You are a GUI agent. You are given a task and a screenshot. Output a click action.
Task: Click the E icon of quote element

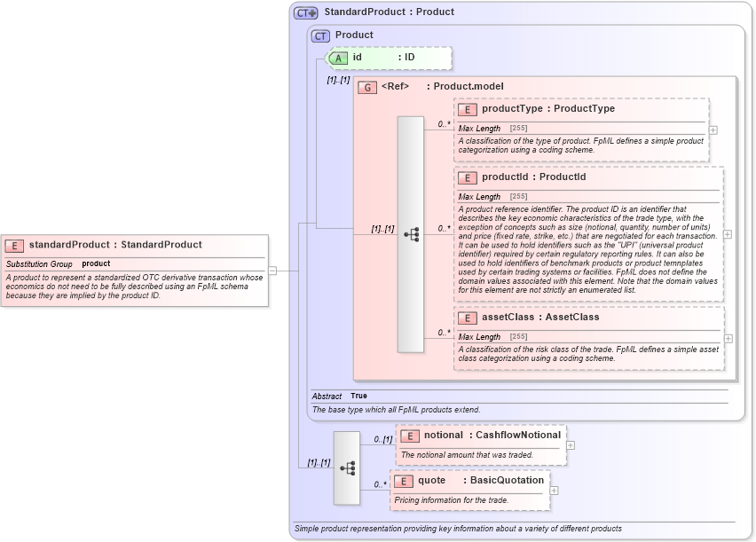(403, 482)
